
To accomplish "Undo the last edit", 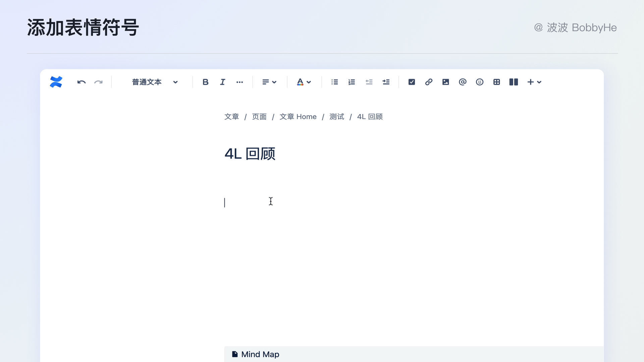I will (x=81, y=82).
